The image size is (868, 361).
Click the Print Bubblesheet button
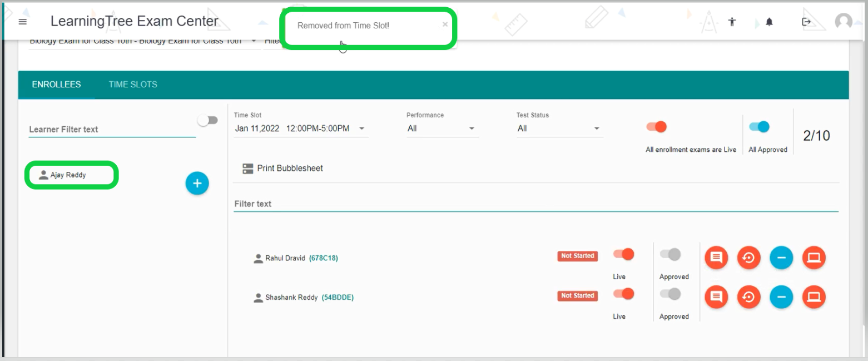point(283,168)
